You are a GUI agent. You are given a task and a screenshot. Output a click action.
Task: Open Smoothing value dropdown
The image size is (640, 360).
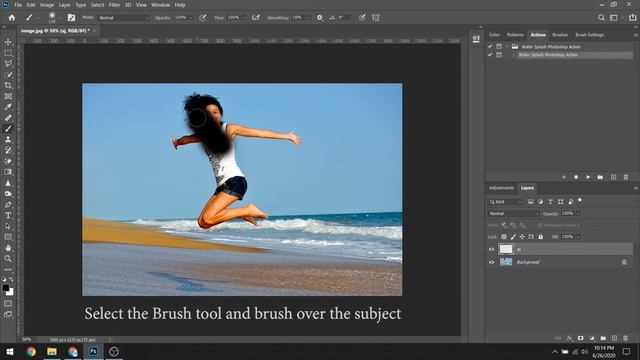pyautogui.click(x=309, y=18)
